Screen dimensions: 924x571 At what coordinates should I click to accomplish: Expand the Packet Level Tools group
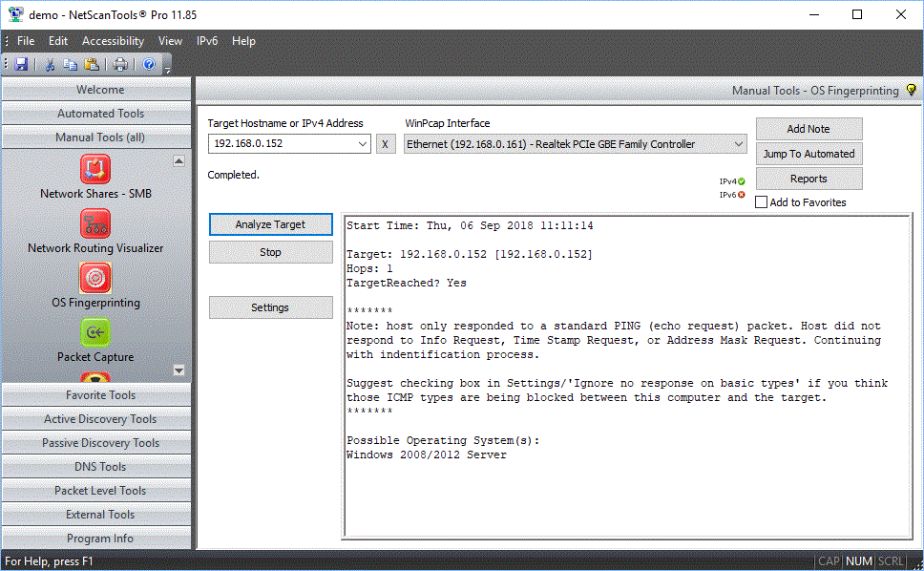coord(96,490)
